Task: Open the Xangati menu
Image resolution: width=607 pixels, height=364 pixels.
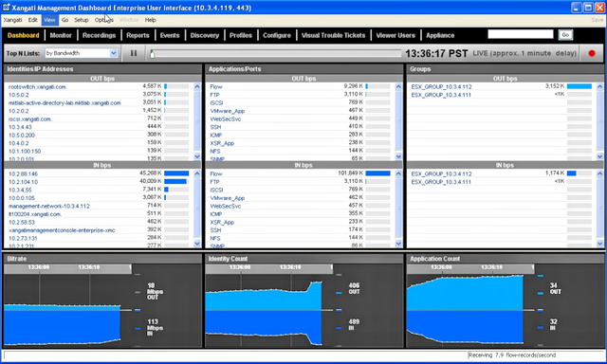Action: (12, 20)
